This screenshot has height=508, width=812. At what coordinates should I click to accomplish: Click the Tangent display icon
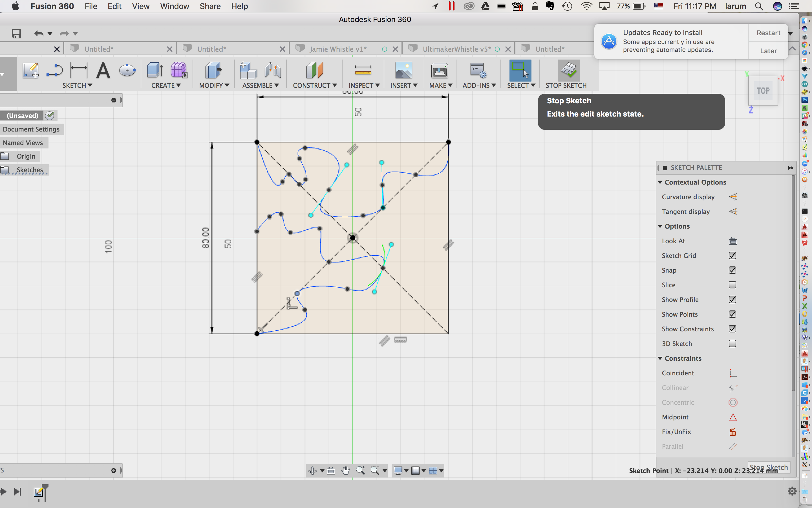733,212
